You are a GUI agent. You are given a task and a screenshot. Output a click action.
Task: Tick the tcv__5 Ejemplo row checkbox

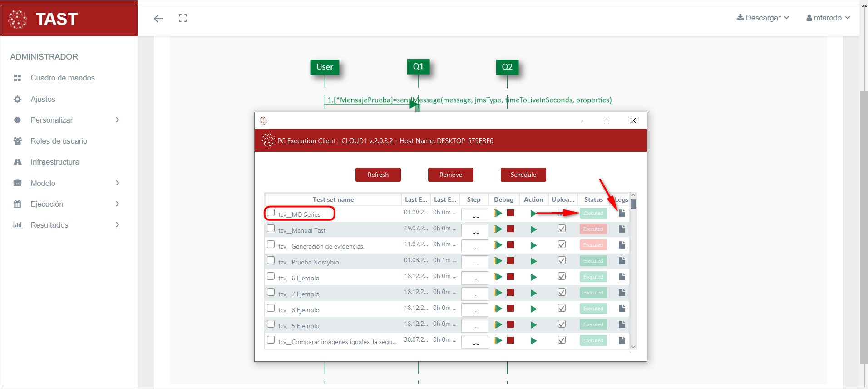click(x=271, y=324)
